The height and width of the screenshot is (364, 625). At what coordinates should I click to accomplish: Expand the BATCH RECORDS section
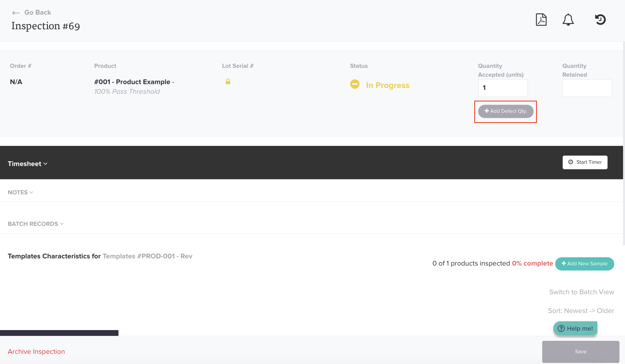(36, 224)
